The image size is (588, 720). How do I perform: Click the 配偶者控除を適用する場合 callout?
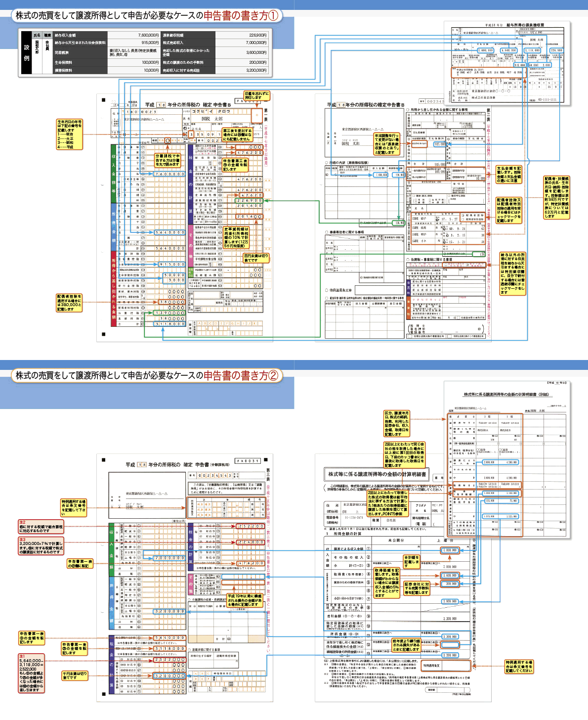[x=69, y=303]
